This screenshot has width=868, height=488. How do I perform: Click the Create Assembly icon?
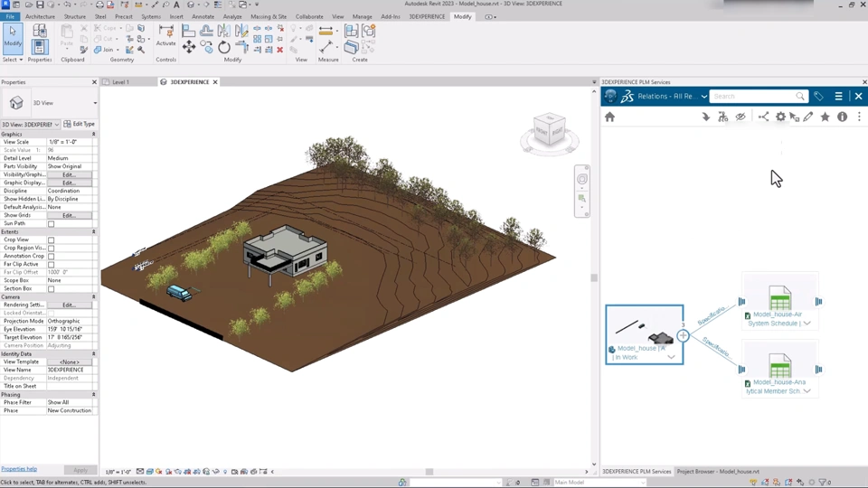click(351, 31)
